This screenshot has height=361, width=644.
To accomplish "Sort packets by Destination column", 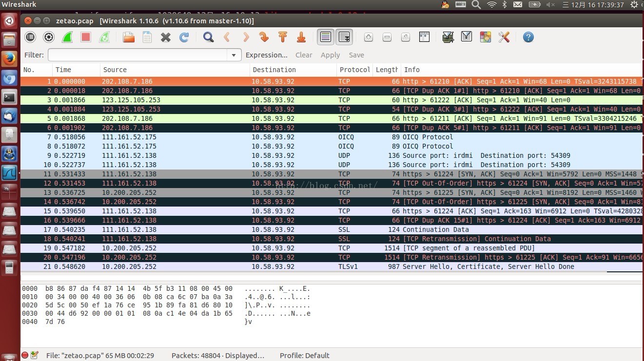I will point(293,70).
